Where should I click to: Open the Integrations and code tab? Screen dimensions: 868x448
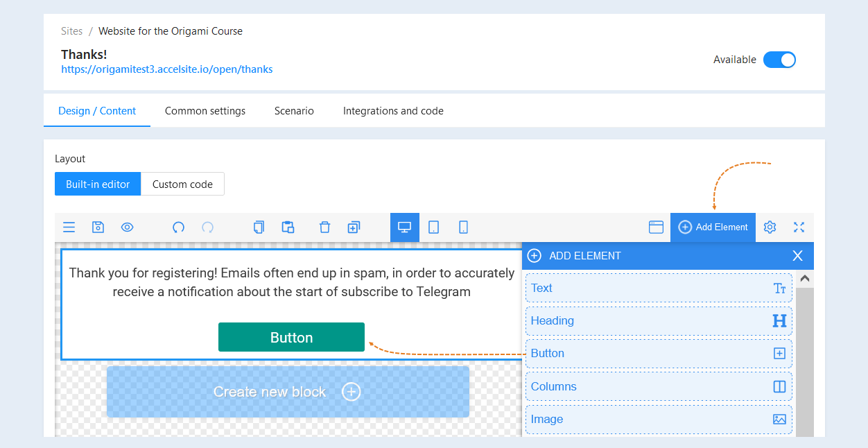point(393,111)
